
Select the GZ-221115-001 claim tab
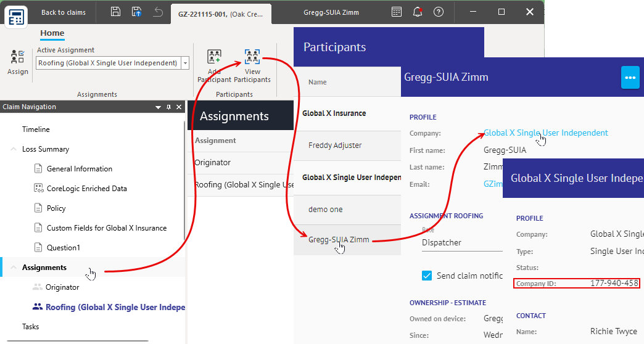point(221,14)
